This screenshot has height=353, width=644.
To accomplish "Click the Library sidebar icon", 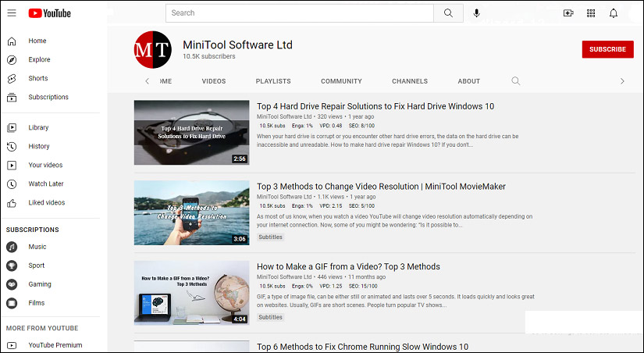I will click(x=12, y=128).
